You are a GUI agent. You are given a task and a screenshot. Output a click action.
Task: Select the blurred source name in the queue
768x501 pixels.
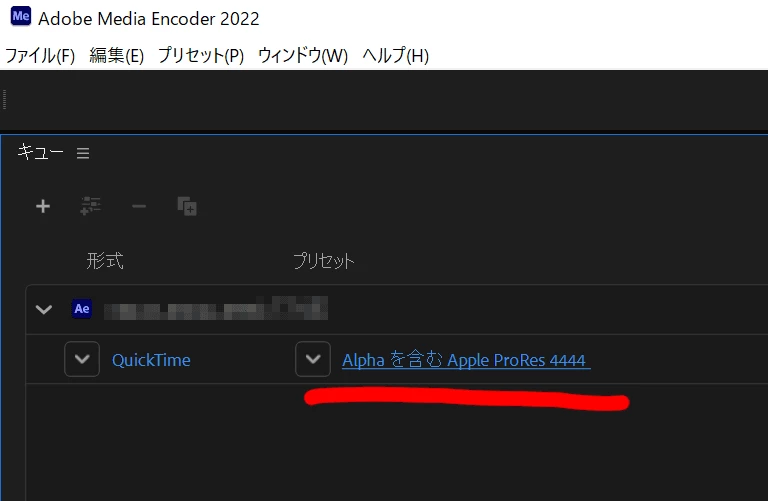216,309
